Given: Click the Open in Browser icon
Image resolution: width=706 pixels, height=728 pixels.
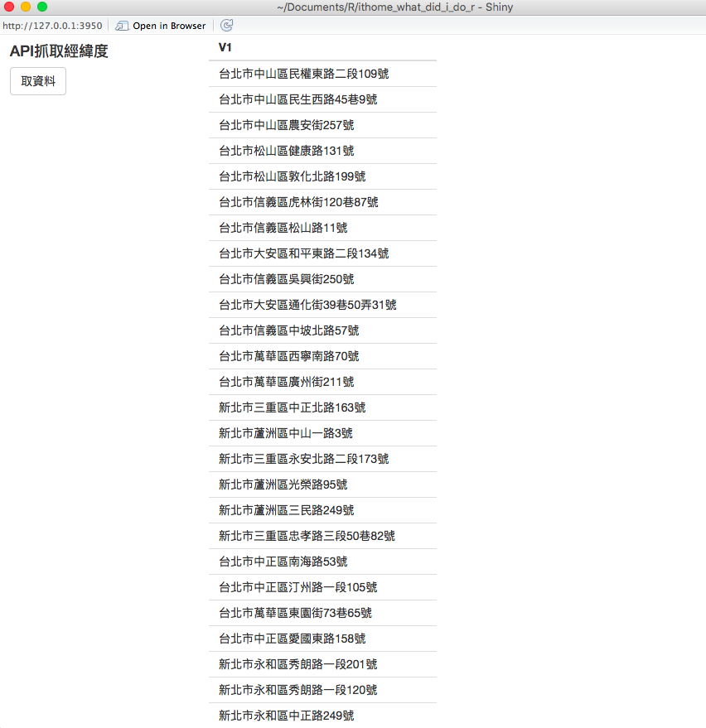Looking at the screenshot, I should 122,26.
